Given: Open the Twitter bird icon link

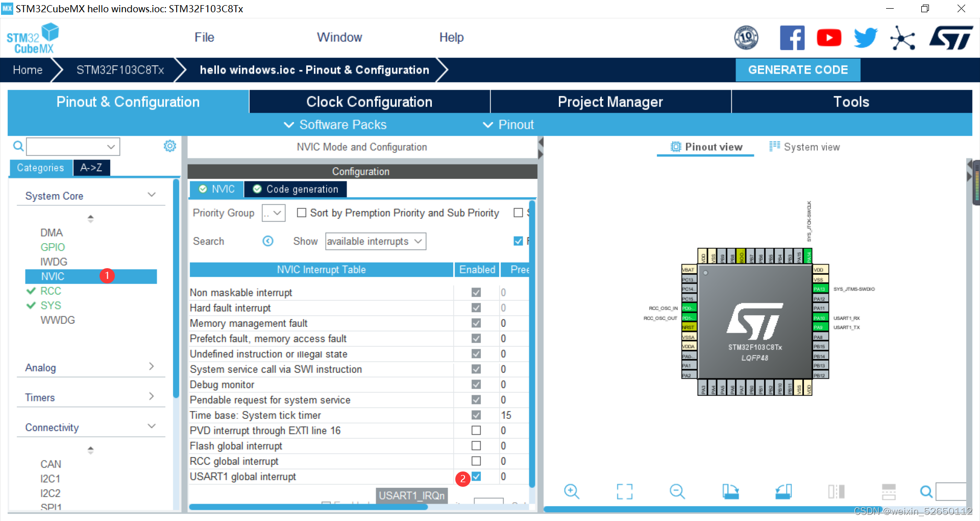Looking at the screenshot, I should [x=866, y=38].
